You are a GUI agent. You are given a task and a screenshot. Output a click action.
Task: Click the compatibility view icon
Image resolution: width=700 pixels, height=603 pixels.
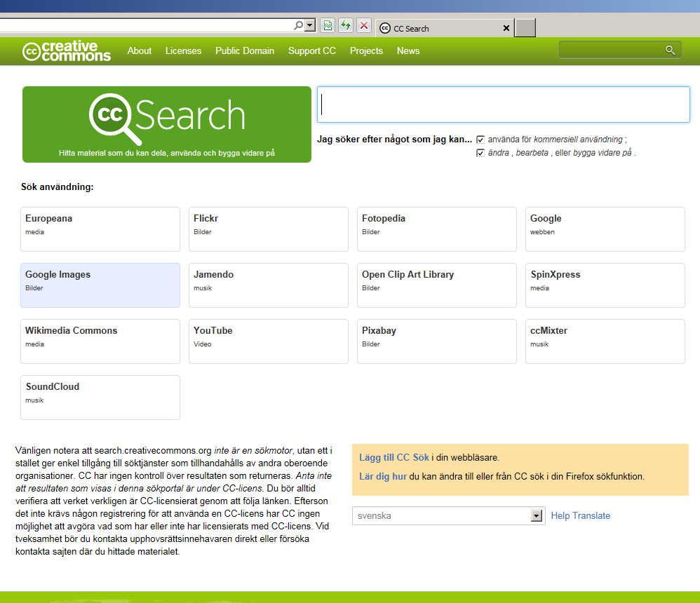coord(328,25)
